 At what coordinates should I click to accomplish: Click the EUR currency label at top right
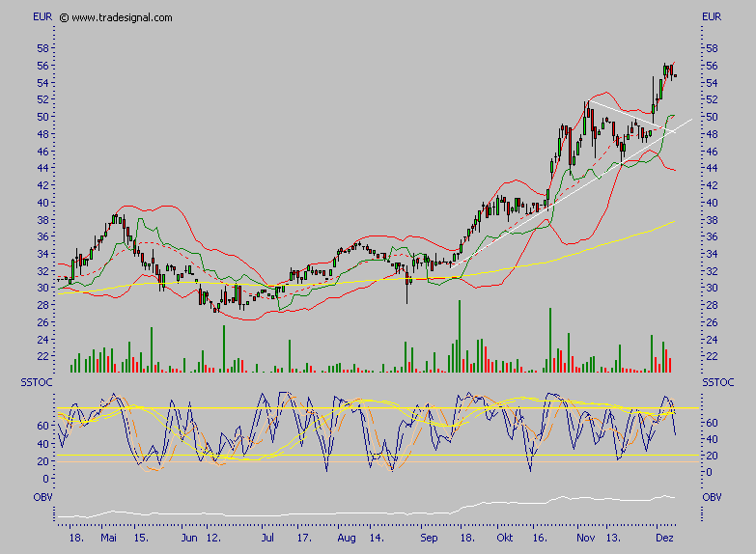click(x=712, y=16)
